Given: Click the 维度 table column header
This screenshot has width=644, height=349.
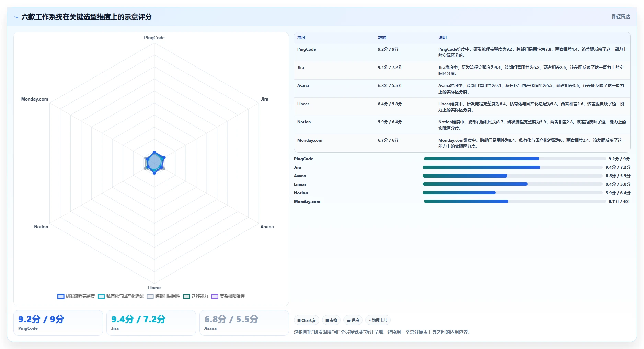Looking at the screenshot, I should [301, 38].
